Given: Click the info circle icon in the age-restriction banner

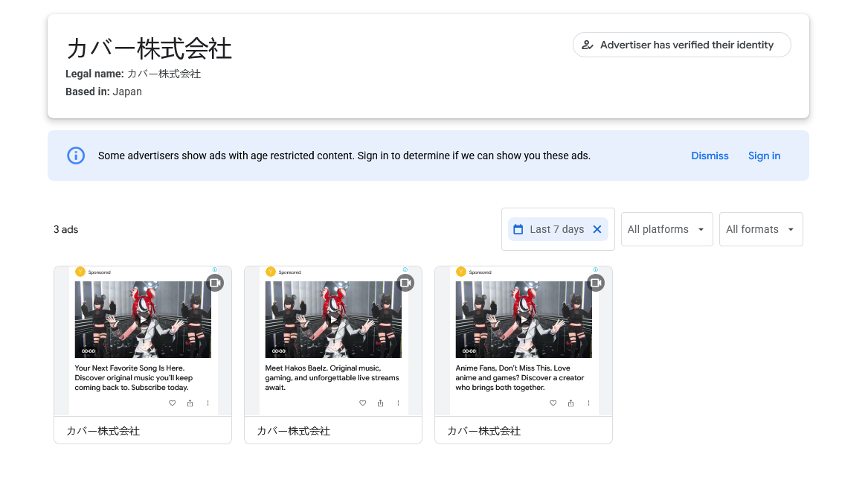Looking at the screenshot, I should (76, 156).
